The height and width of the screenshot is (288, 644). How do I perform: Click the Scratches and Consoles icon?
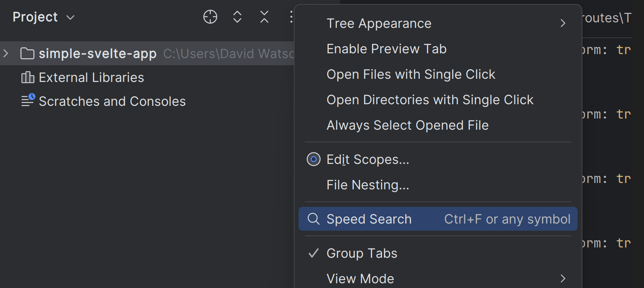click(28, 100)
